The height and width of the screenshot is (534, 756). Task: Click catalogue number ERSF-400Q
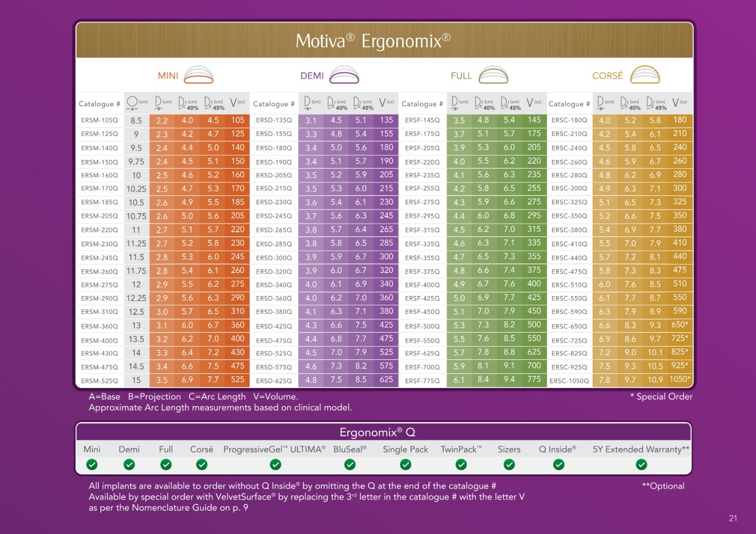click(422, 285)
